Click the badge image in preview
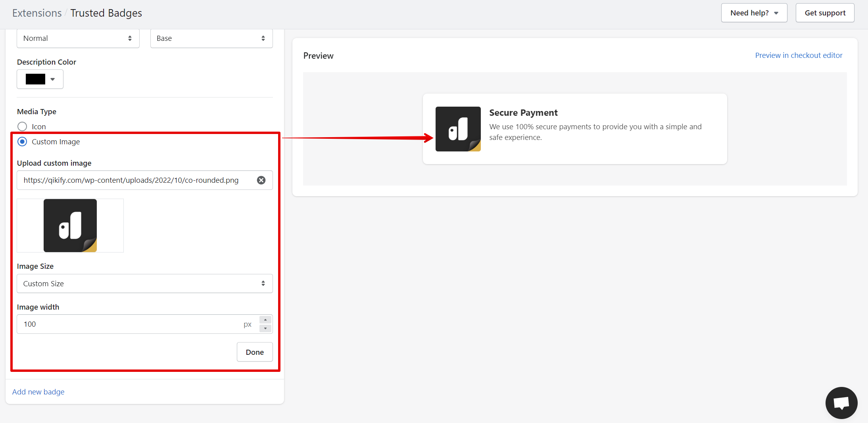This screenshot has width=868, height=423. tap(458, 129)
